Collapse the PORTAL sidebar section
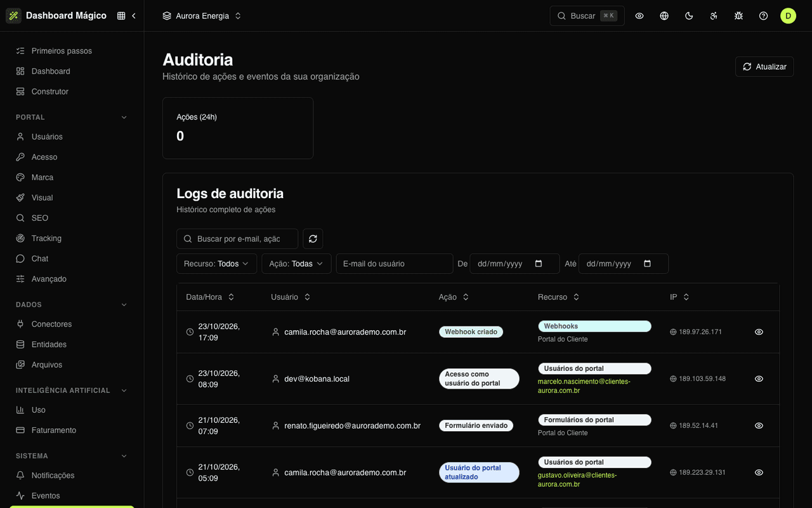The width and height of the screenshot is (812, 508). point(72,117)
